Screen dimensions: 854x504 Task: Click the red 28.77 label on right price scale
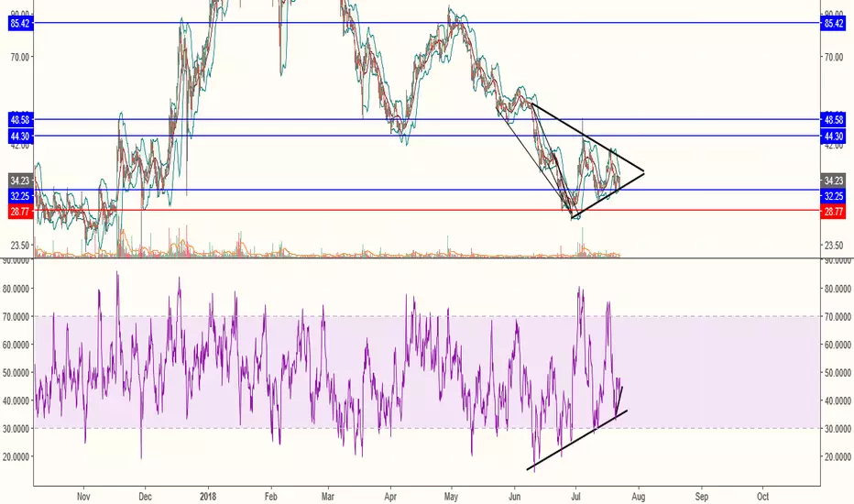[x=833, y=212]
